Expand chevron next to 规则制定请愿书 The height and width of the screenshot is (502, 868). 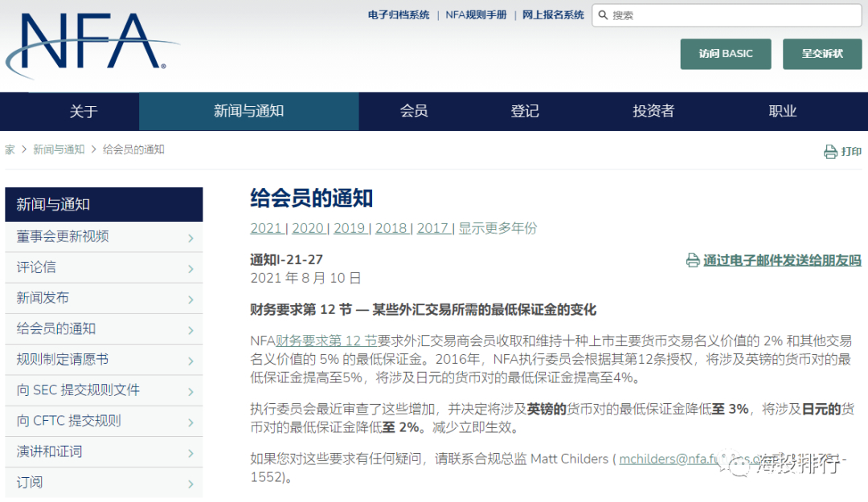[x=191, y=361]
